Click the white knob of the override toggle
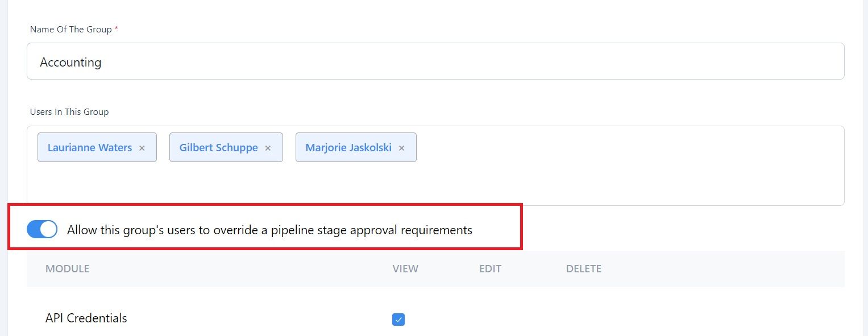Viewport: 868px width, 336px height. tap(49, 229)
